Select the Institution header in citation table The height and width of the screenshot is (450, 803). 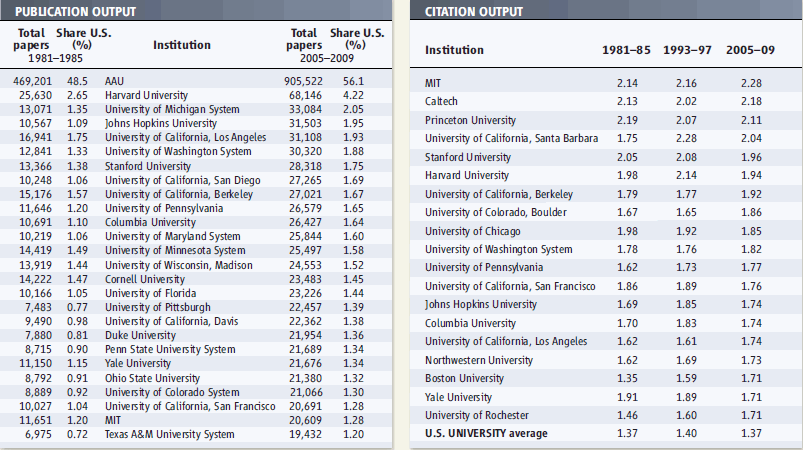click(x=454, y=50)
